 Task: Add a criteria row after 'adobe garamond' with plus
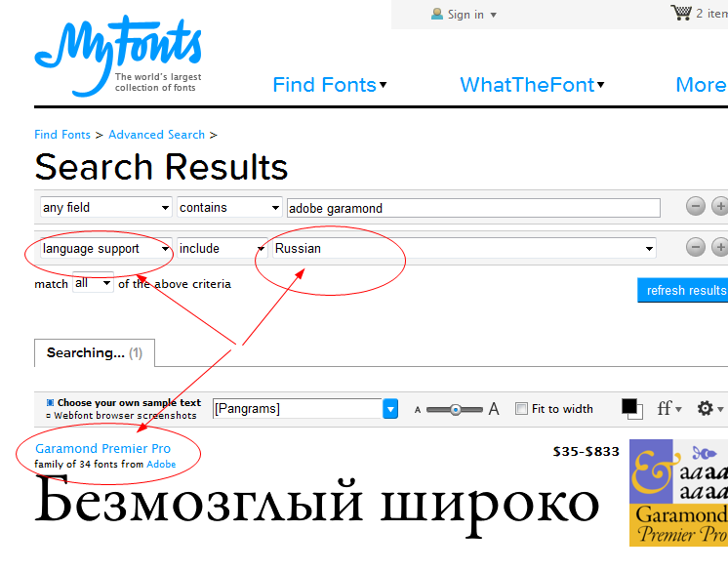[x=720, y=207]
